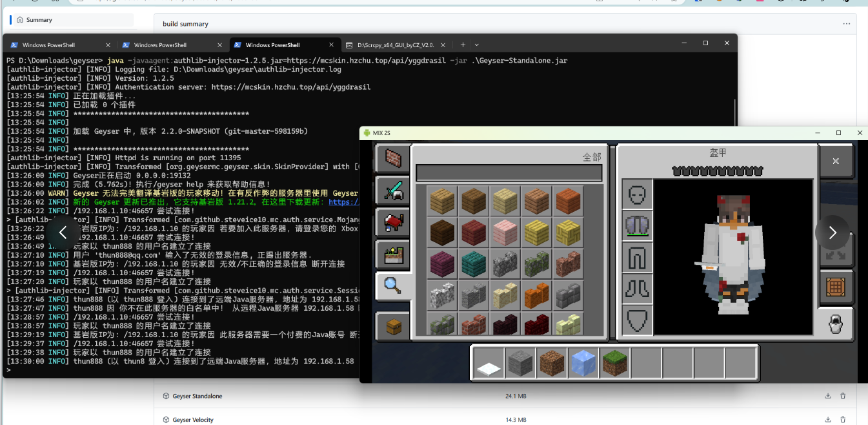
Task: Add a new PowerShell terminal tab
Action: coord(463,45)
